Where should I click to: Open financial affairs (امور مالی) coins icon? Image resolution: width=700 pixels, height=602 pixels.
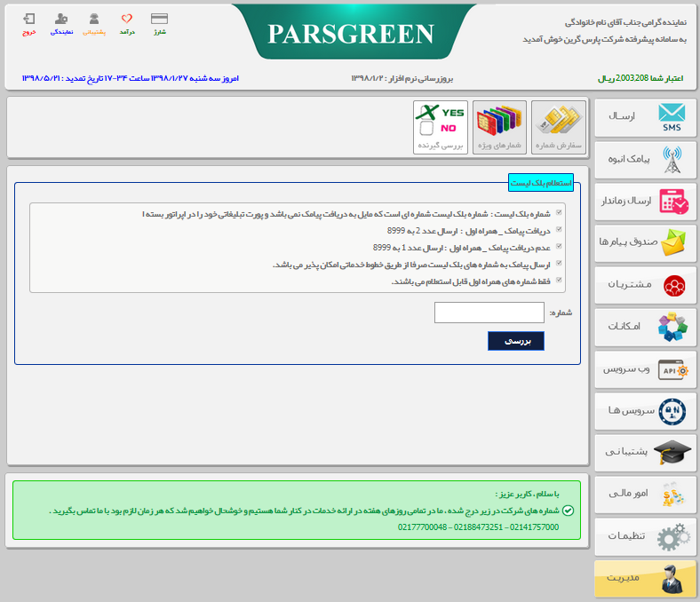tap(672, 495)
